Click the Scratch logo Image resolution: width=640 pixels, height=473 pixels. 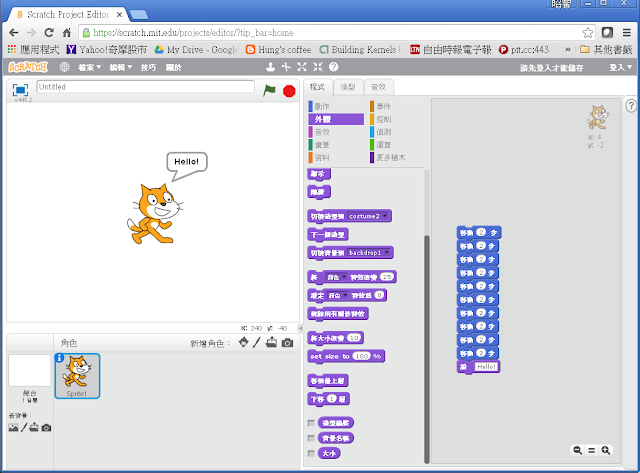28,67
